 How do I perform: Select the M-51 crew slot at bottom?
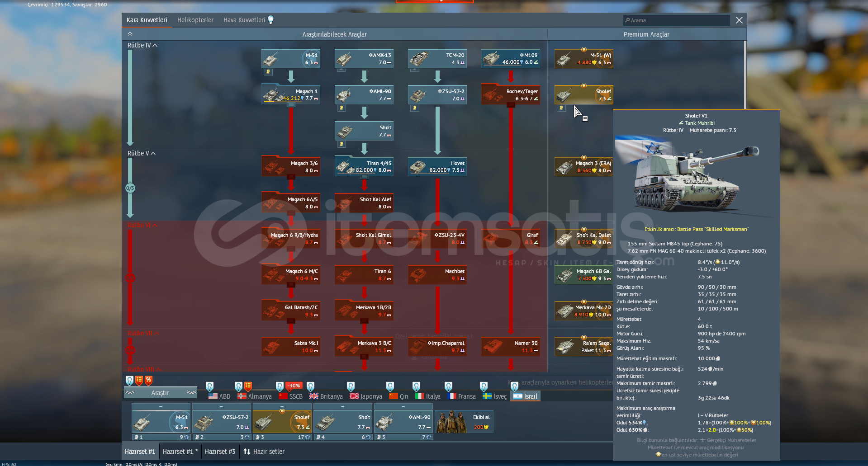coord(161,422)
